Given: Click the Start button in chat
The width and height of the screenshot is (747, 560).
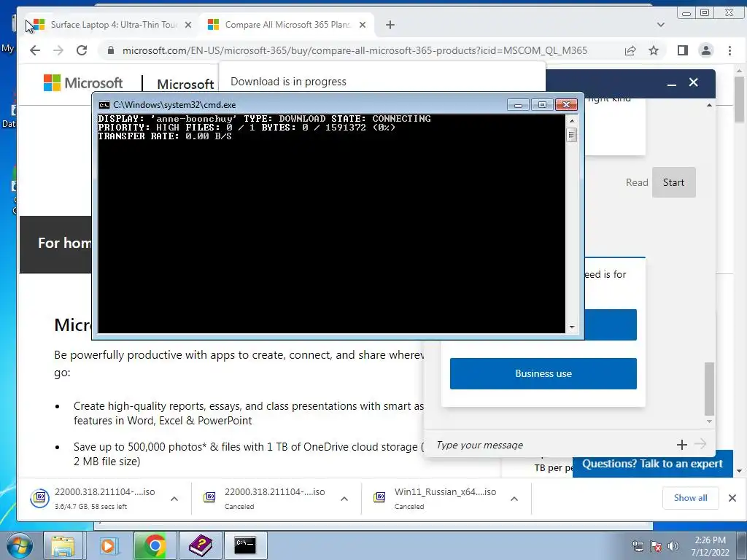Looking at the screenshot, I should (673, 182).
